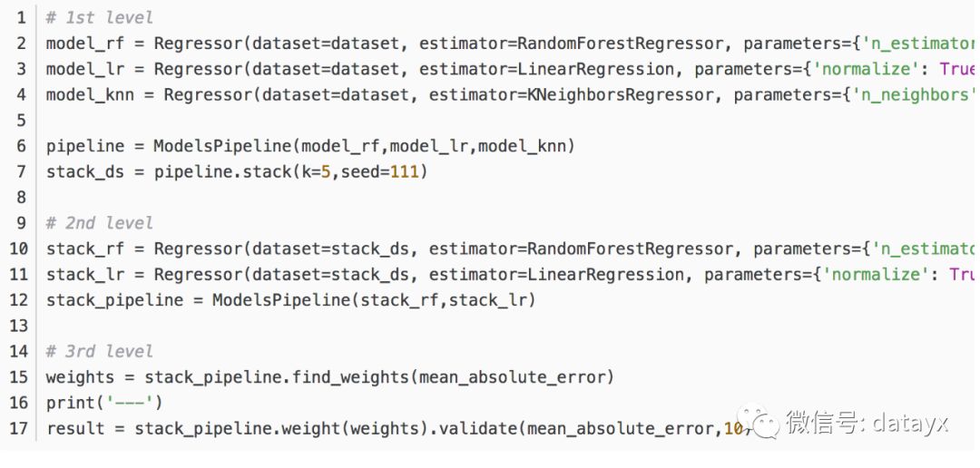The height and width of the screenshot is (468, 980).
Task: Click the '# 2nd level' comment
Action: coord(100,223)
